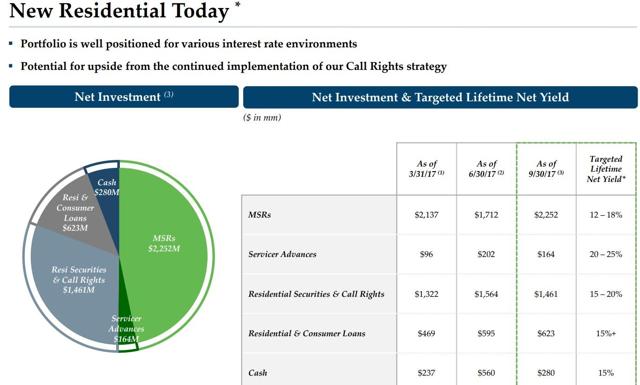
Task: Click the As of 9/30/17 column header
Action: [x=546, y=169]
